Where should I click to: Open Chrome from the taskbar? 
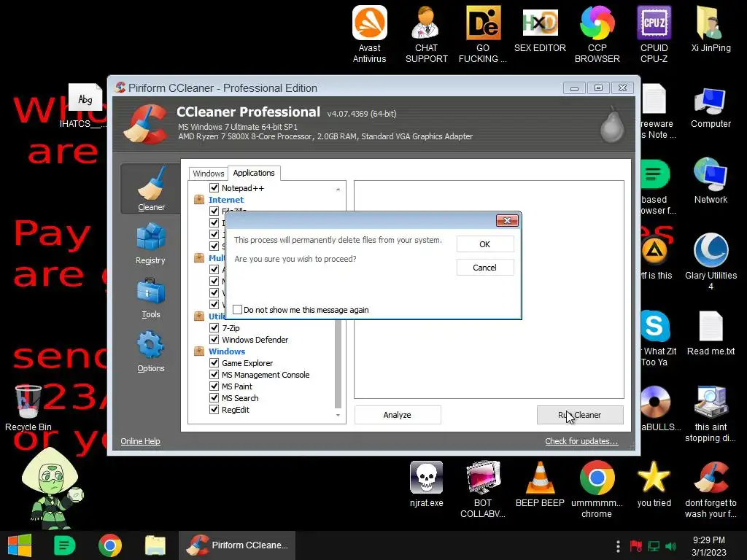(110, 545)
